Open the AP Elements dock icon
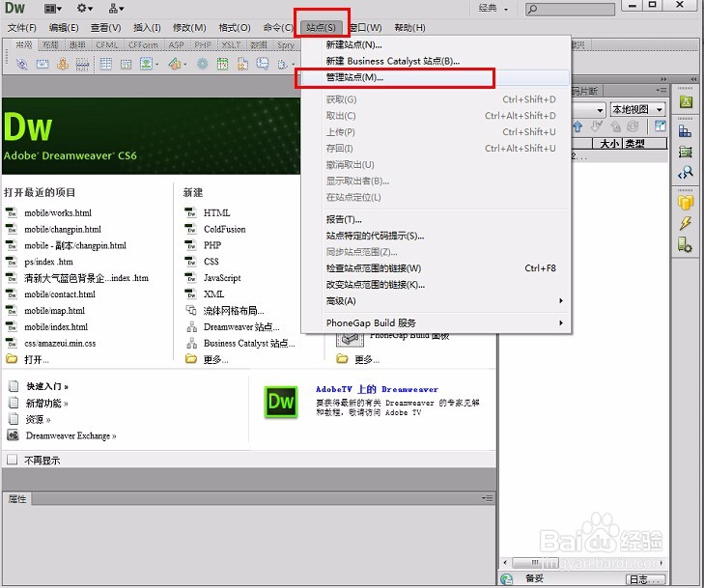704x588 pixels. [x=686, y=152]
